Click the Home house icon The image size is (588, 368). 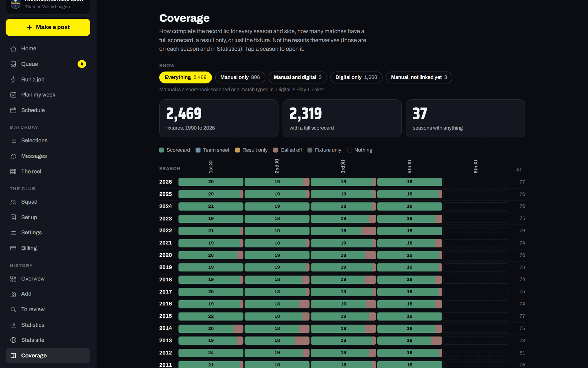click(x=13, y=49)
